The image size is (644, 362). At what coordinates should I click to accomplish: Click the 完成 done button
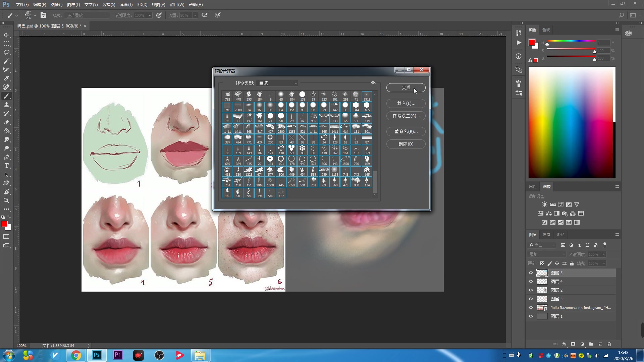(406, 87)
